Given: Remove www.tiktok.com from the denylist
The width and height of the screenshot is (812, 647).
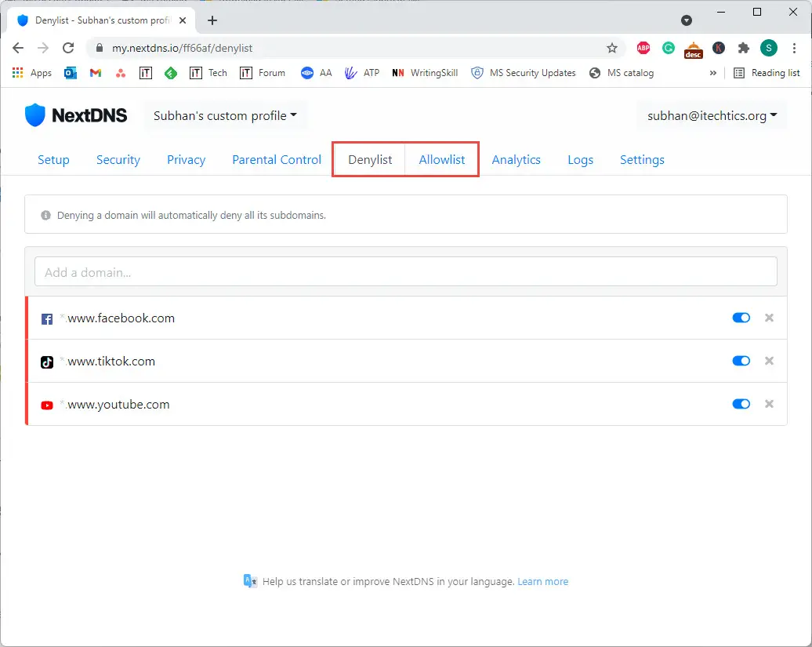Looking at the screenshot, I should point(769,361).
